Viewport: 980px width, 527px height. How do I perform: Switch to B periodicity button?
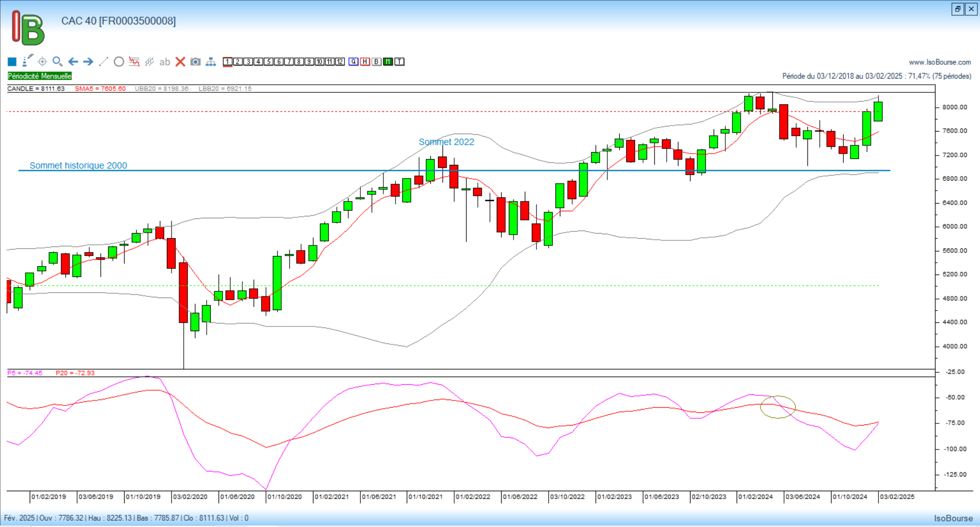(x=377, y=62)
